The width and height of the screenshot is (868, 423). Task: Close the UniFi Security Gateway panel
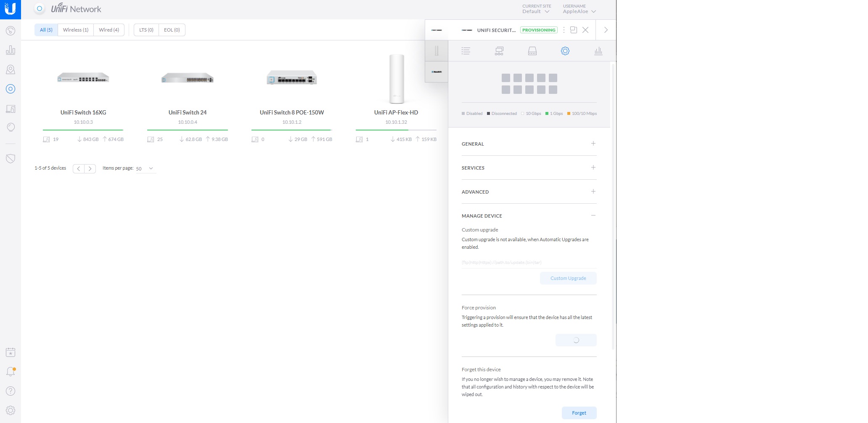pos(585,30)
